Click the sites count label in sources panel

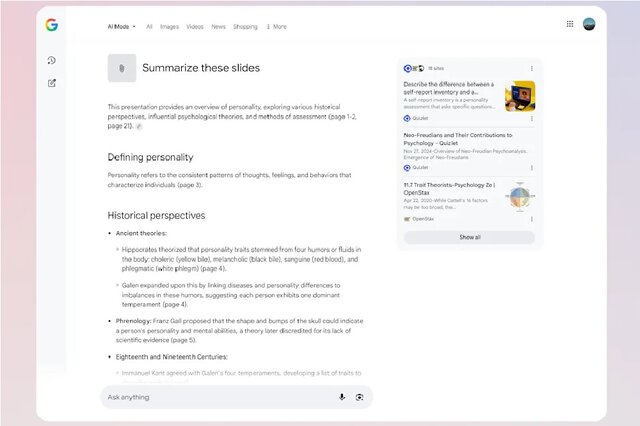tap(436, 69)
